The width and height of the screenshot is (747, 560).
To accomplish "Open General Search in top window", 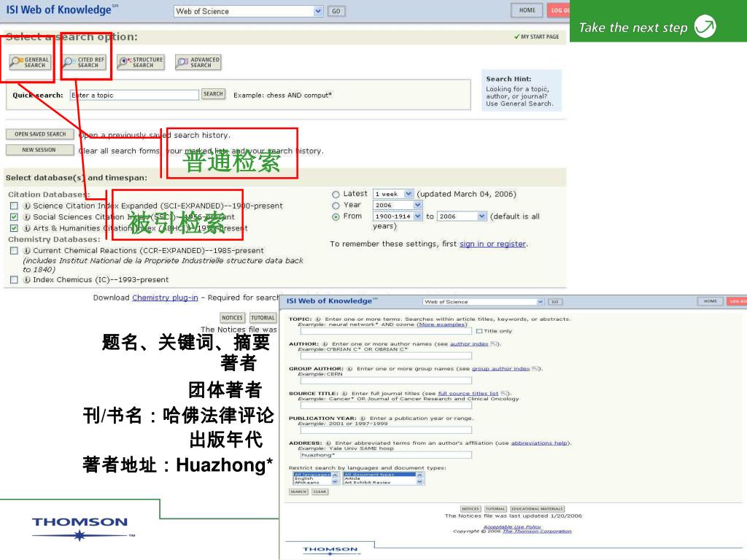I will pos(30,62).
